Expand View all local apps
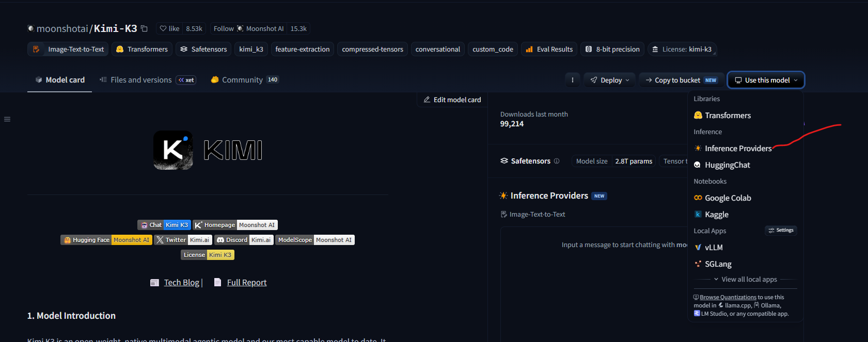Screen dimensions: 868x342 [745, 280]
